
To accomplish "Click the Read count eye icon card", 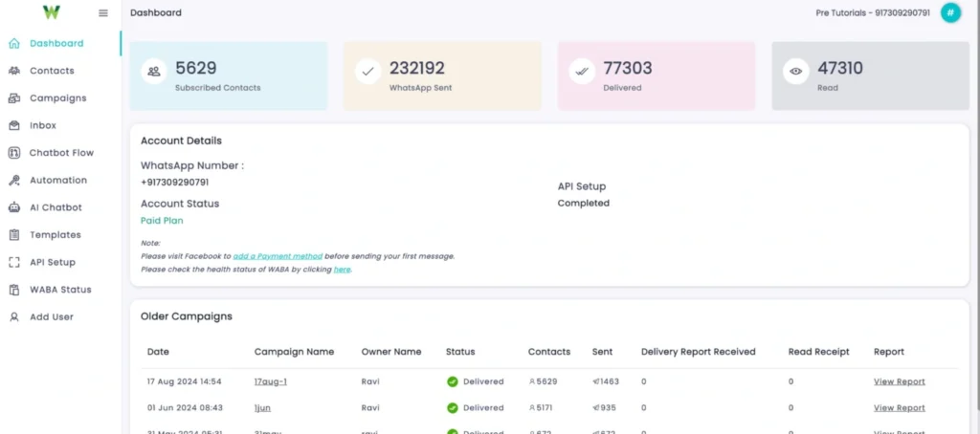I will [794, 71].
